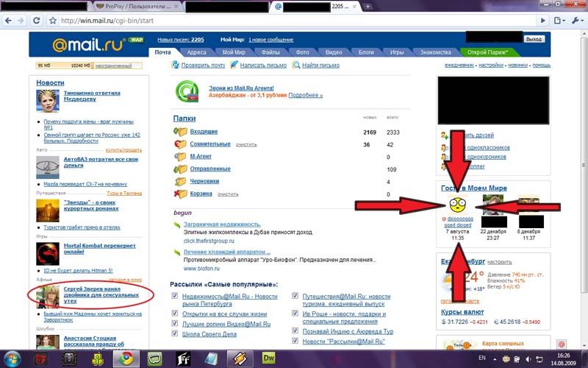Click the Выход logout button
The width and height of the screenshot is (588, 368).
534,39
